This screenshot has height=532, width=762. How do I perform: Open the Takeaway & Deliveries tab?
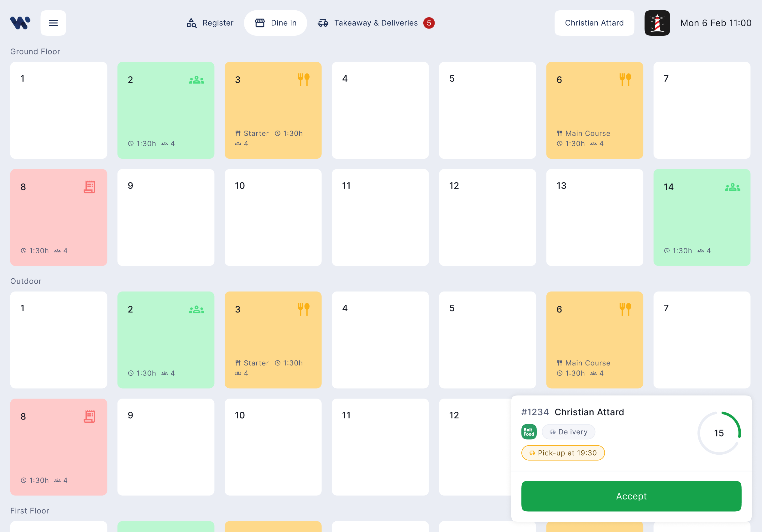coord(376,23)
